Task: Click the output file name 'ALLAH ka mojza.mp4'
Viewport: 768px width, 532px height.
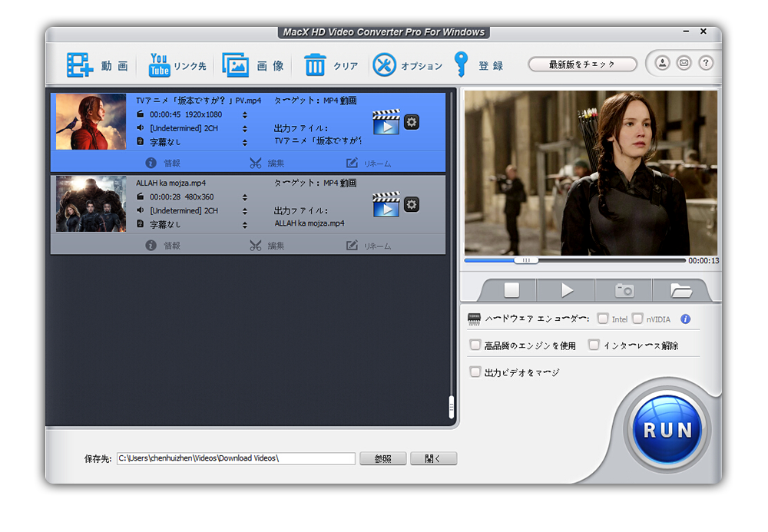Action: coord(310,223)
